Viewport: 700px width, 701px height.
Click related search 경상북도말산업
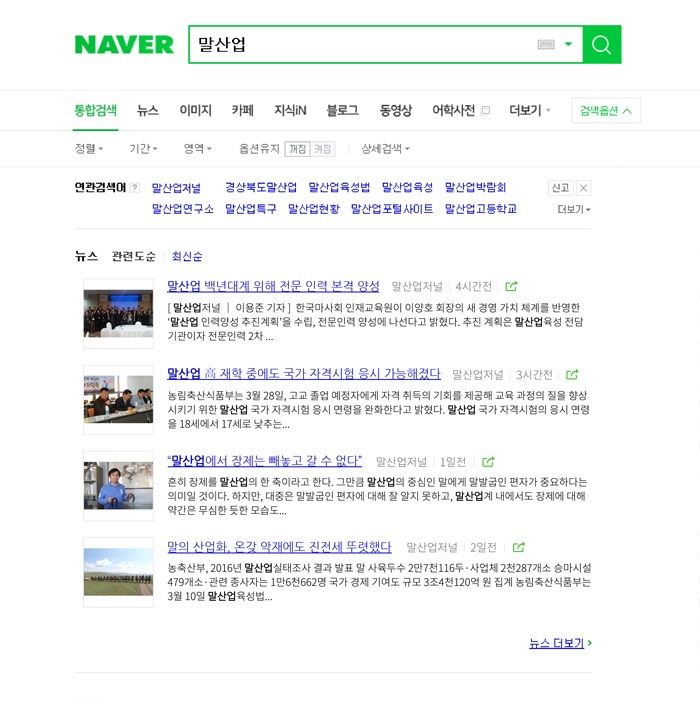[261, 187]
